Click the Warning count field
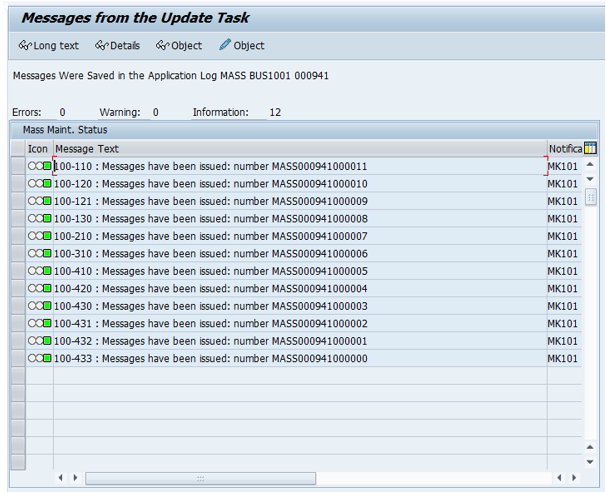 155,112
